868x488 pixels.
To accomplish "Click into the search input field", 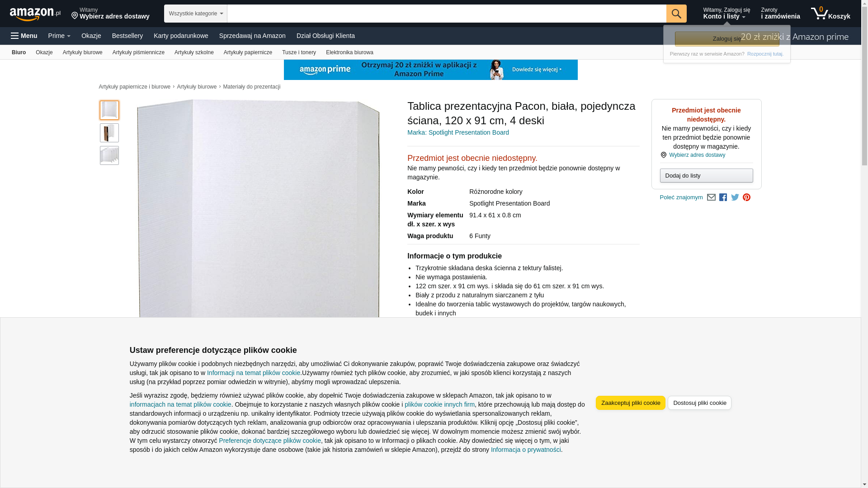I will pos(447,14).
